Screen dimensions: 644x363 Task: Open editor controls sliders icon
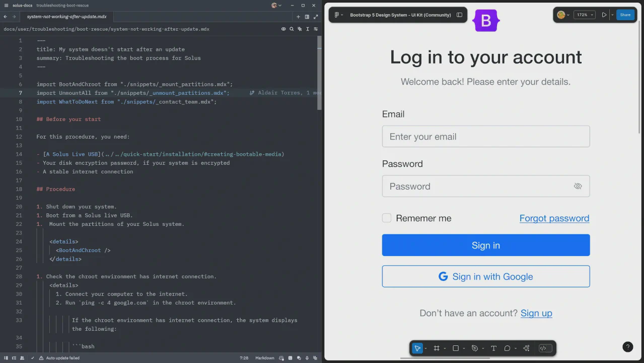tap(316, 29)
